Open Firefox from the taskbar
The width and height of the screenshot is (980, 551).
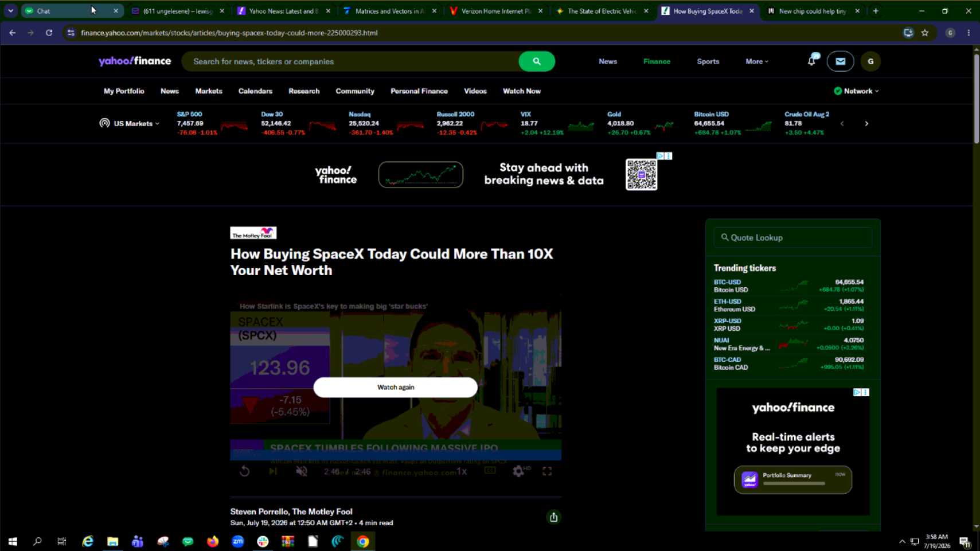213,541
